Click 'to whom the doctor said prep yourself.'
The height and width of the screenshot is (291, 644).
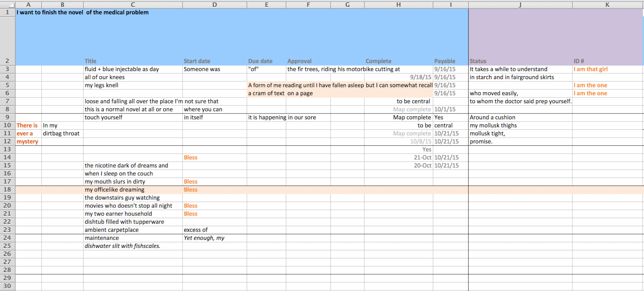520,101
